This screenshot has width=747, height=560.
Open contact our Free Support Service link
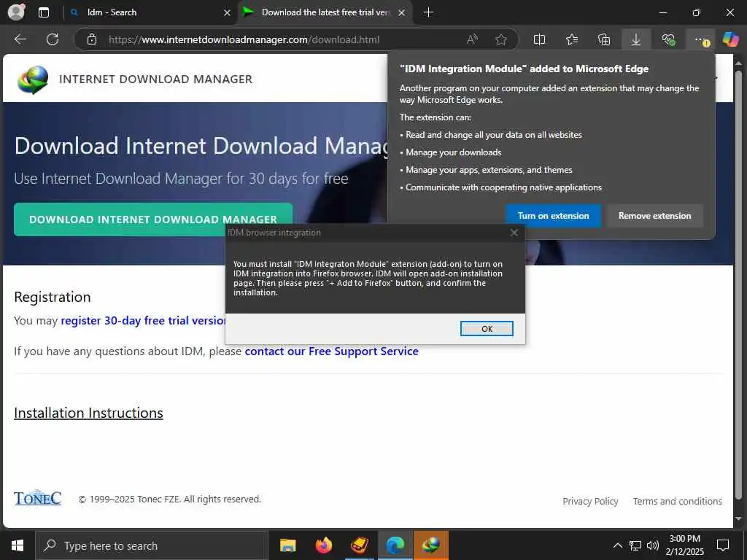pyautogui.click(x=332, y=351)
